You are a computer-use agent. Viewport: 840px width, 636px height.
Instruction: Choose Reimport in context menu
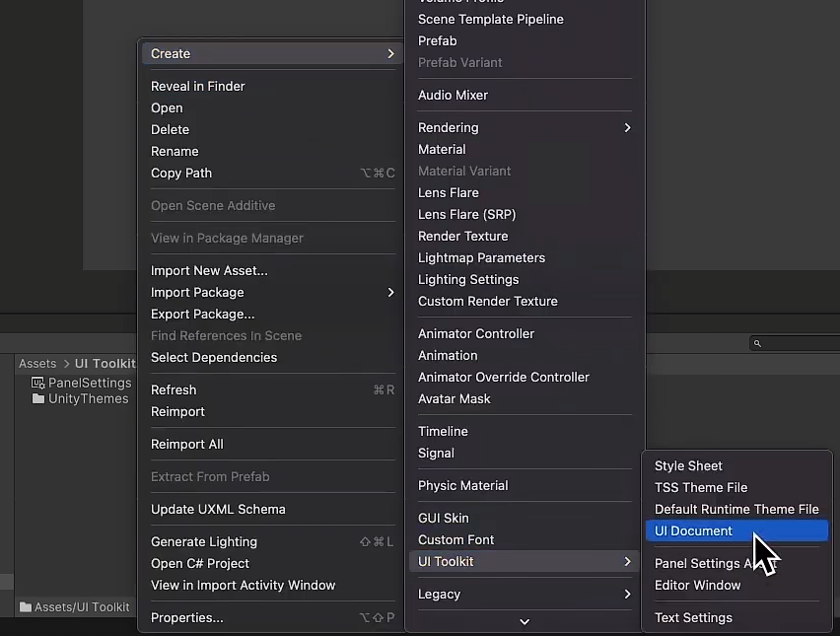(x=273, y=411)
